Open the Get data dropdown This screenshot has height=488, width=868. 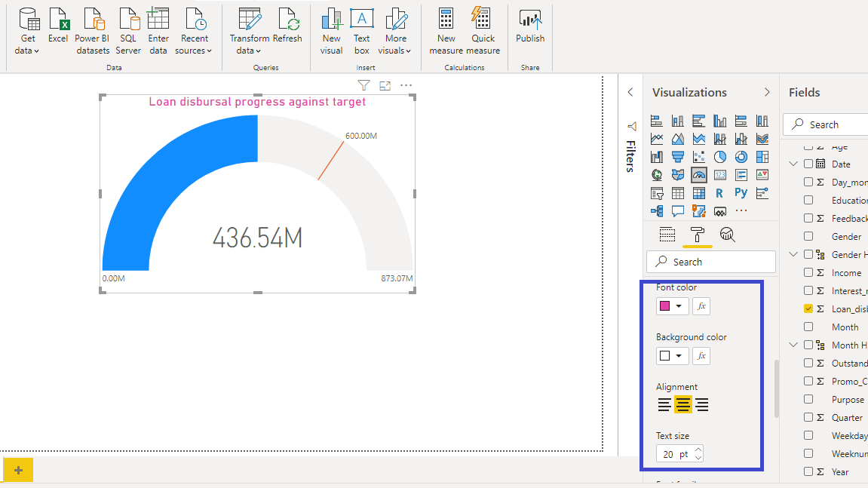(x=27, y=32)
